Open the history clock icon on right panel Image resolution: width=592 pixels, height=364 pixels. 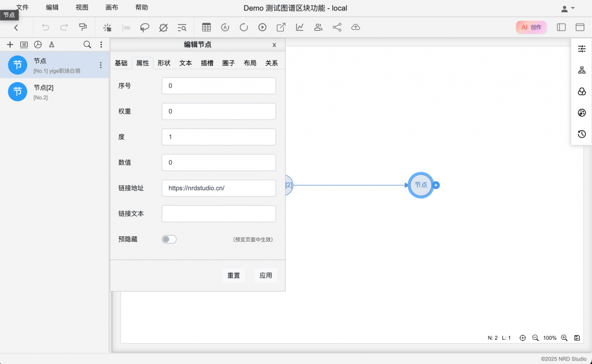click(x=582, y=134)
